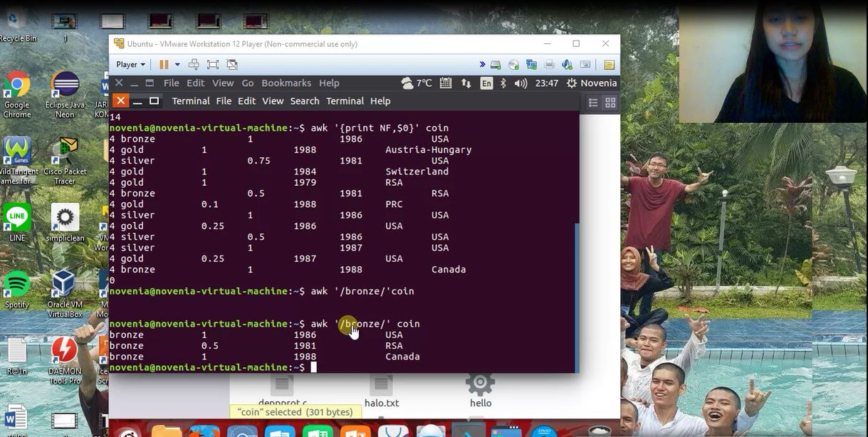Screen dimensions: 868x437
Task: Open the Terminal window's View menu
Action: point(273,101)
